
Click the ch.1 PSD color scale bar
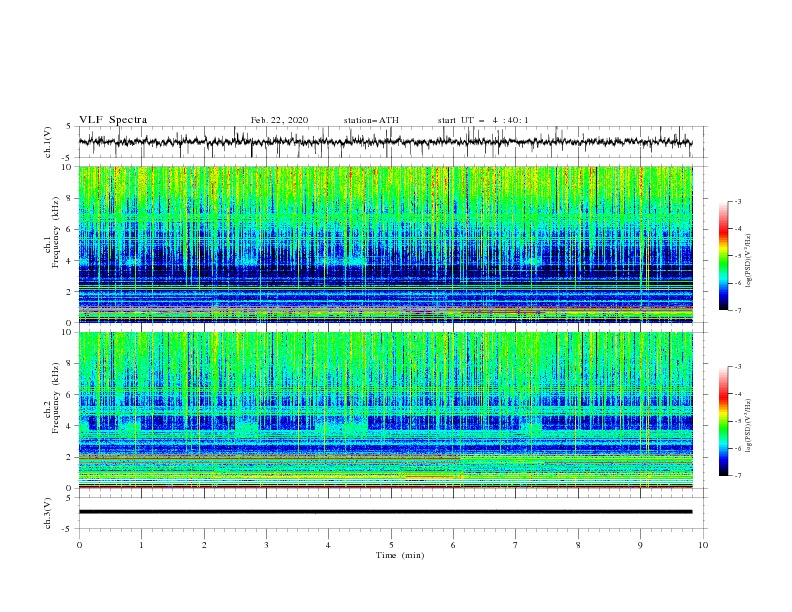(723, 256)
